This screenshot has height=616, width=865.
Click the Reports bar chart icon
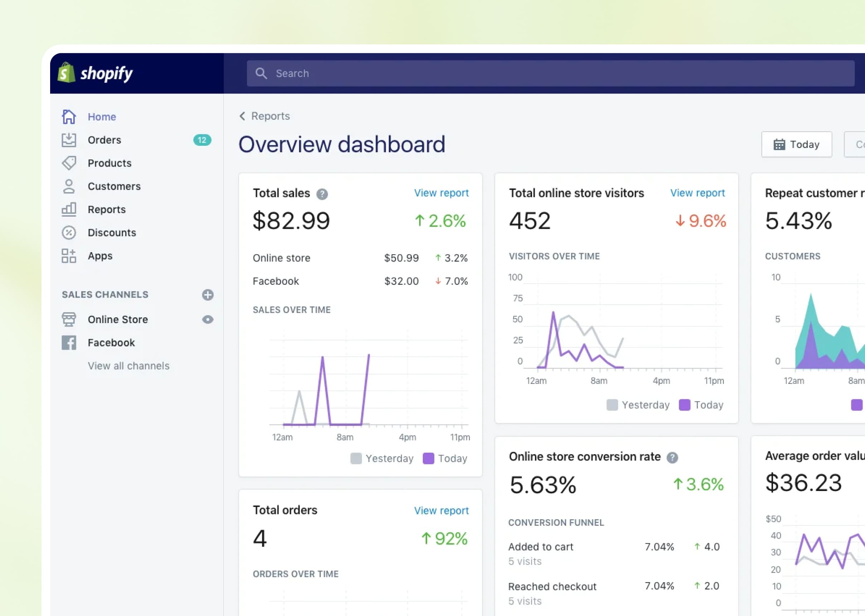69,210
